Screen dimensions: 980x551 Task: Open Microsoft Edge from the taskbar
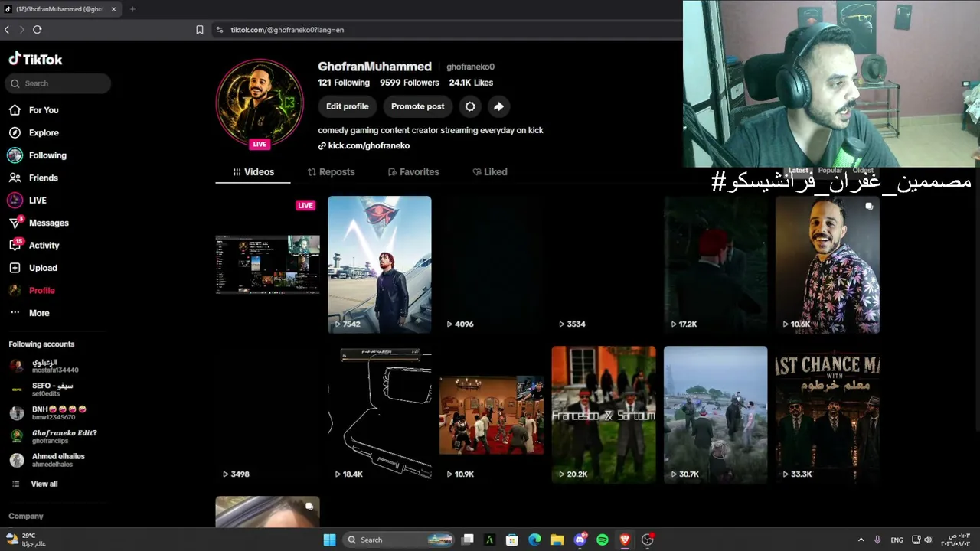pos(534,540)
